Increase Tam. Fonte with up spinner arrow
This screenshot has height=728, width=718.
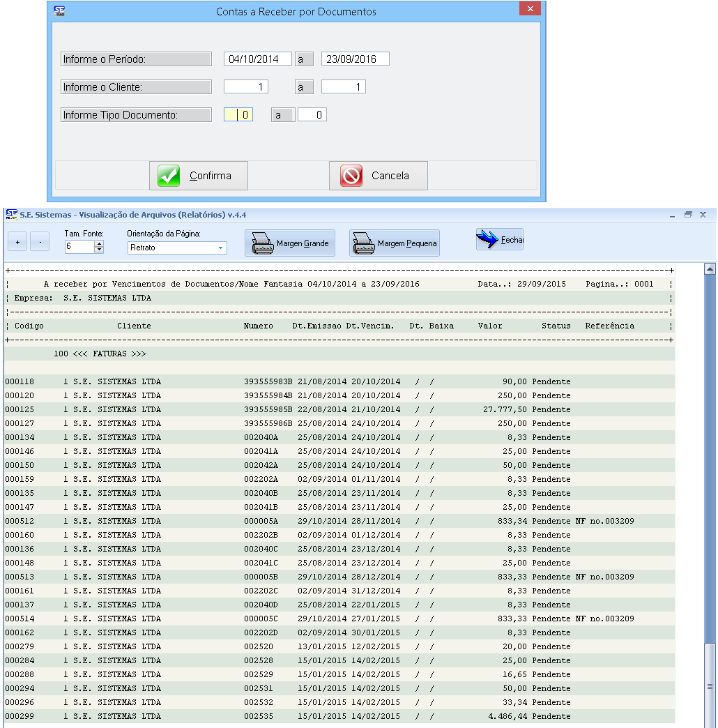point(99,243)
